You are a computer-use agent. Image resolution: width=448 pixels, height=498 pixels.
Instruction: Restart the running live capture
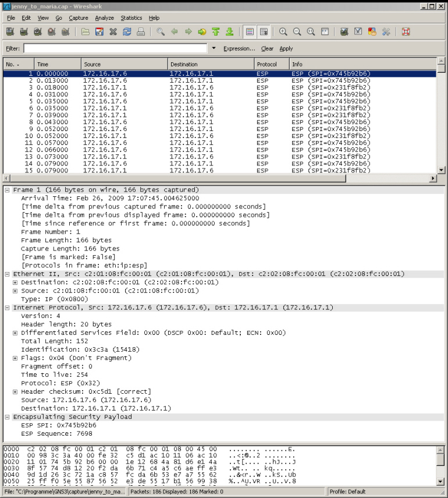pos(66,31)
